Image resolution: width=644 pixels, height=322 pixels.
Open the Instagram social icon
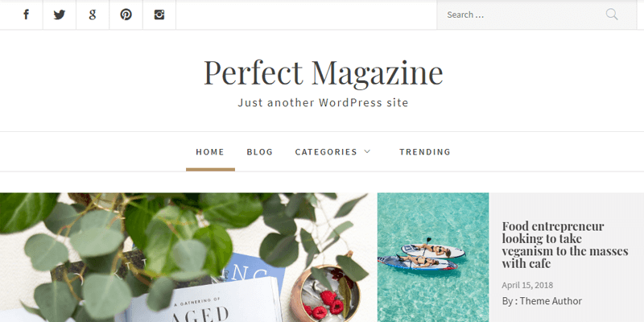point(159,14)
